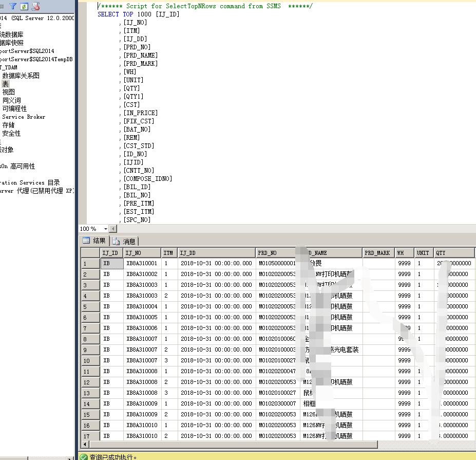Select the 数据库关系图 tree node

21,76
